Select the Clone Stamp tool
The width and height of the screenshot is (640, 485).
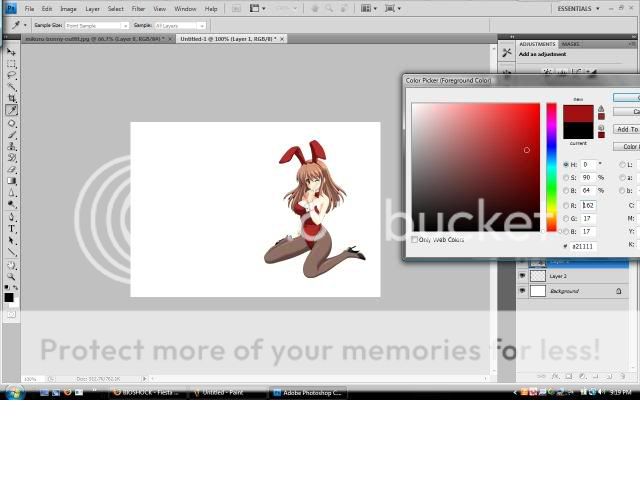coord(11,146)
